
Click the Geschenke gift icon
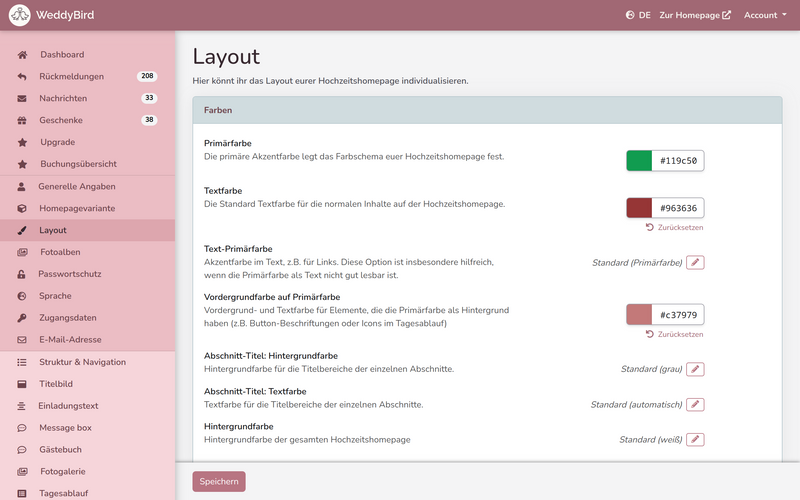pyautogui.click(x=22, y=120)
